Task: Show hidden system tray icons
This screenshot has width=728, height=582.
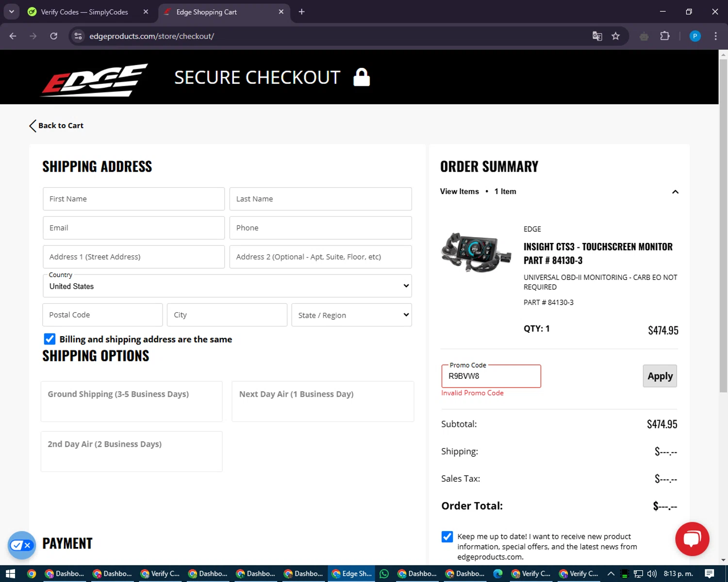Action: pyautogui.click(x=611, y=574)
